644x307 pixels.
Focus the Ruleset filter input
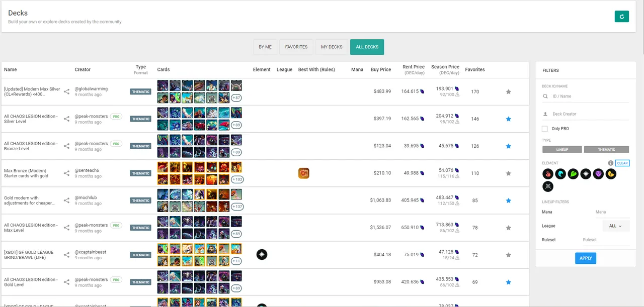coord(605,240)
